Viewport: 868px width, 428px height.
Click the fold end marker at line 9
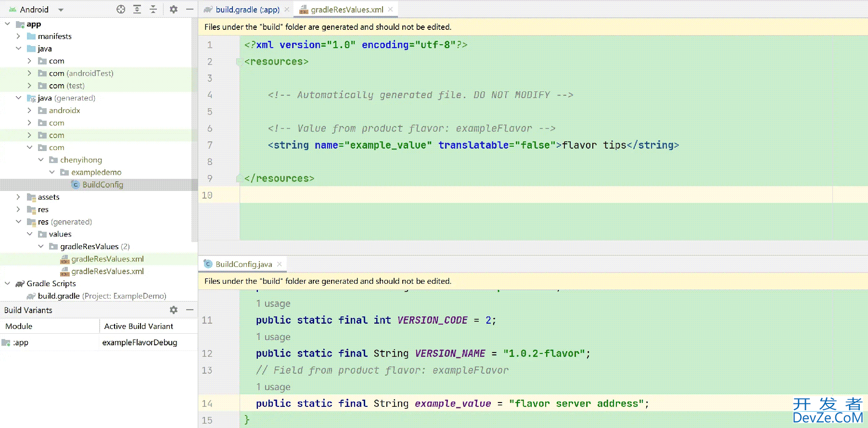click(239, 178)
